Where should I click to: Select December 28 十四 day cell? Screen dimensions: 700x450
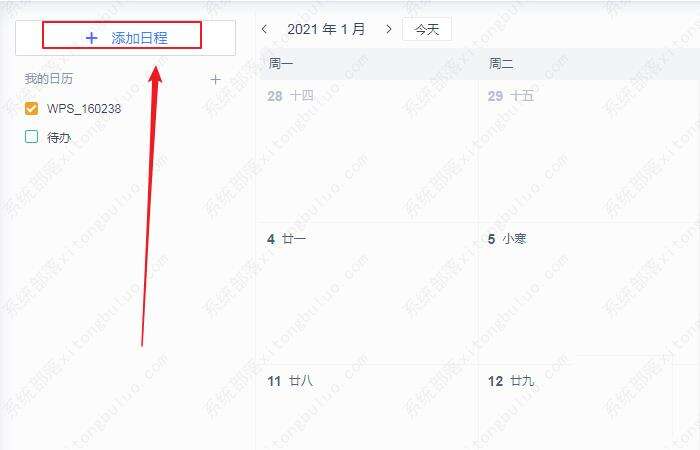[367, 151]
